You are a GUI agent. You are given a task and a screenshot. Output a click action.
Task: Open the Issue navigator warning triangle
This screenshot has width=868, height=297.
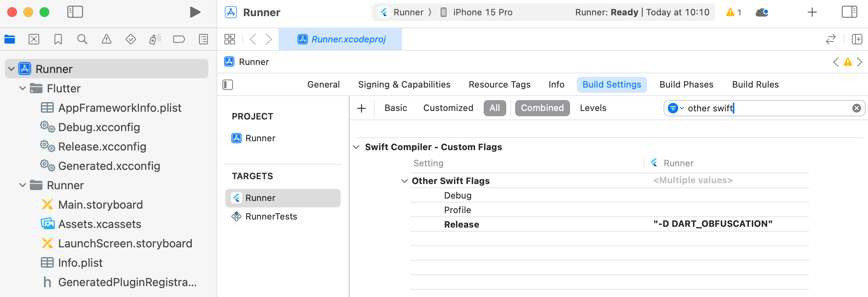point(107,39)
